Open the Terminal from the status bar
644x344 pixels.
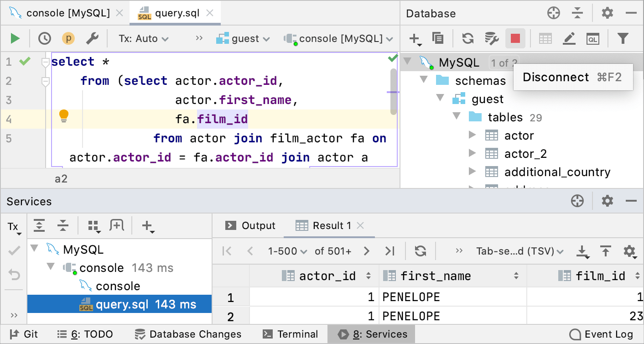tap(291, 334)
